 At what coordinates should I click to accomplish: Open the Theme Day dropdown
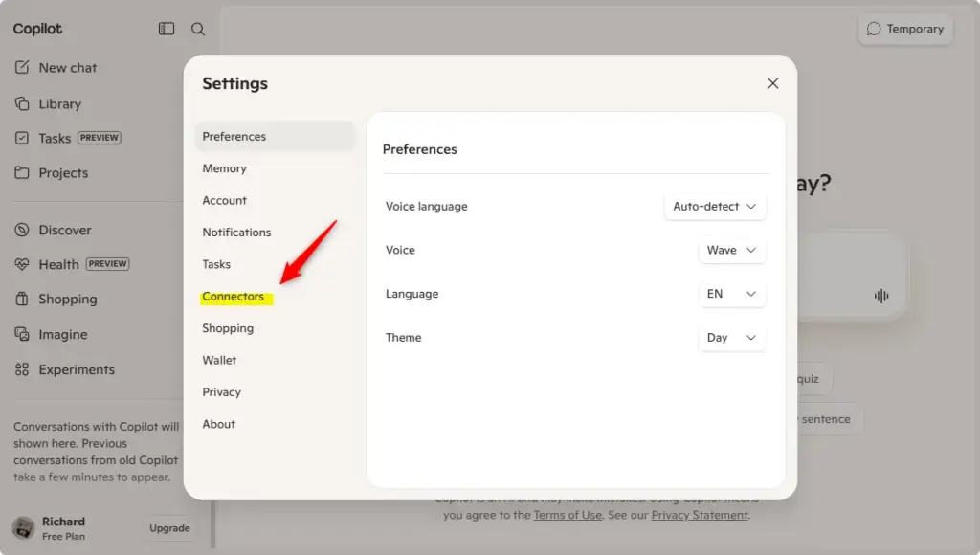(x=732, y=338)
